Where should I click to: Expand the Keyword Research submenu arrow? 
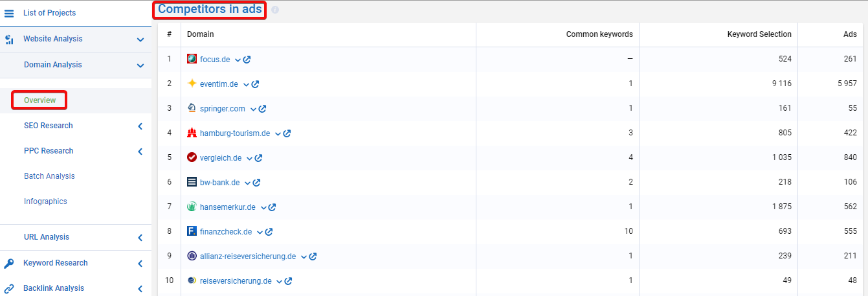pos(140,264)
